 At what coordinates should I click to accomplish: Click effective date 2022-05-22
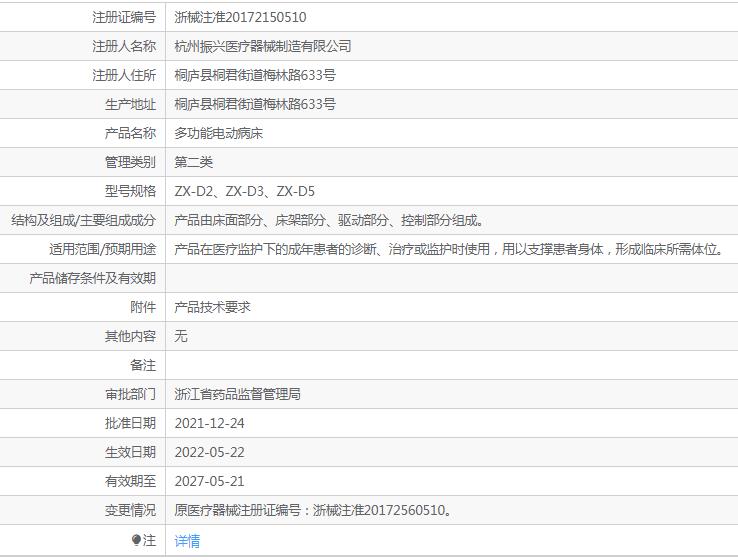point(209,452)
